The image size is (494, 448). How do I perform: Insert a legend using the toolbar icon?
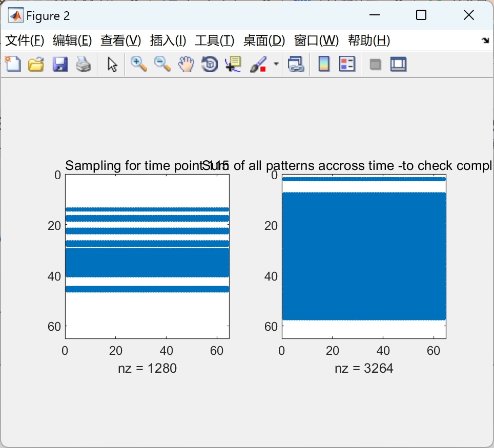tap(347, 64)
